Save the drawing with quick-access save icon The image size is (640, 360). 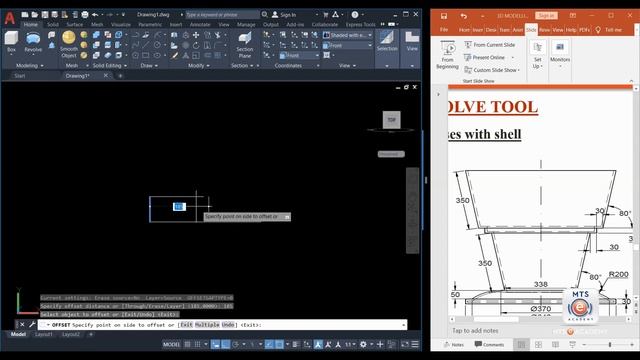45,15
